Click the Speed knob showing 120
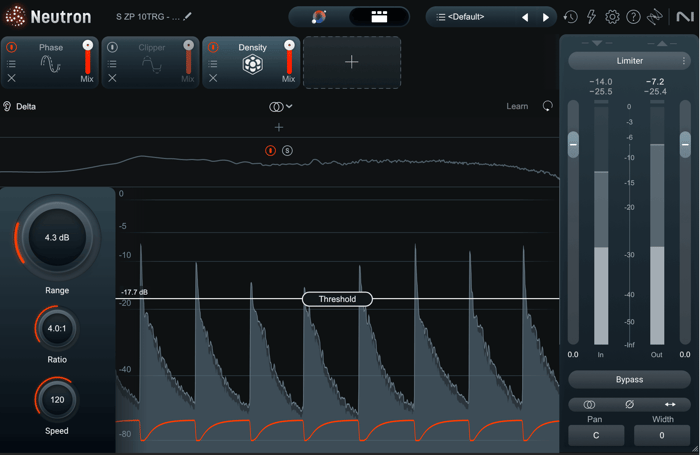Screen dimensions: 700x455 tap(57, 400)
